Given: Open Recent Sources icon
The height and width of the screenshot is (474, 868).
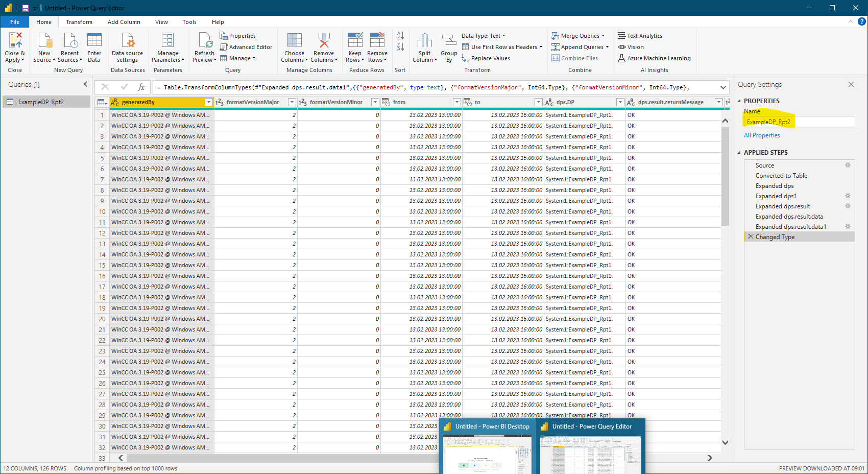Looking at the screenshot, I should [70, 40].
